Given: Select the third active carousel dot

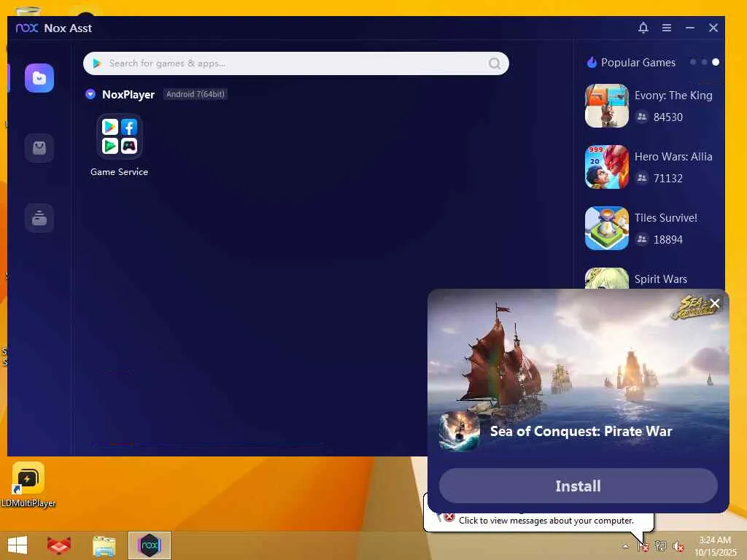Looking at the screenshot, I should [x=716, y=63].
